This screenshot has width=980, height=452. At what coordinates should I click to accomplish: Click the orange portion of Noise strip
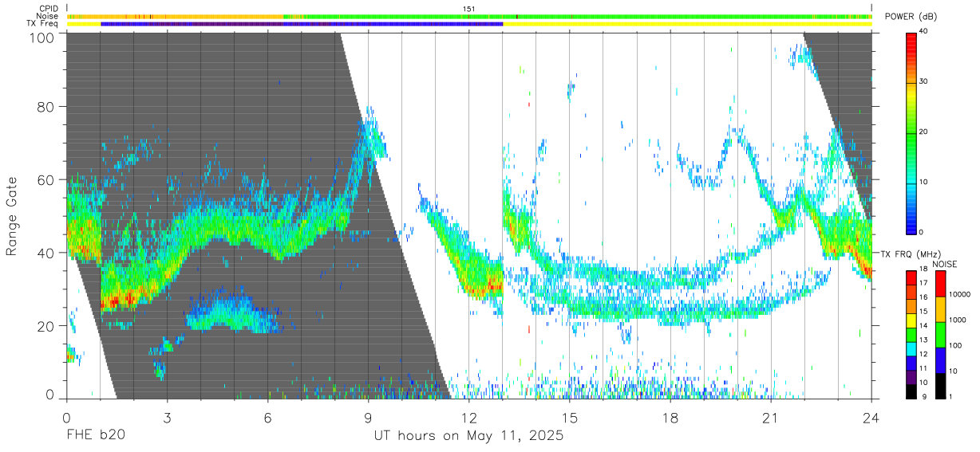176,16
